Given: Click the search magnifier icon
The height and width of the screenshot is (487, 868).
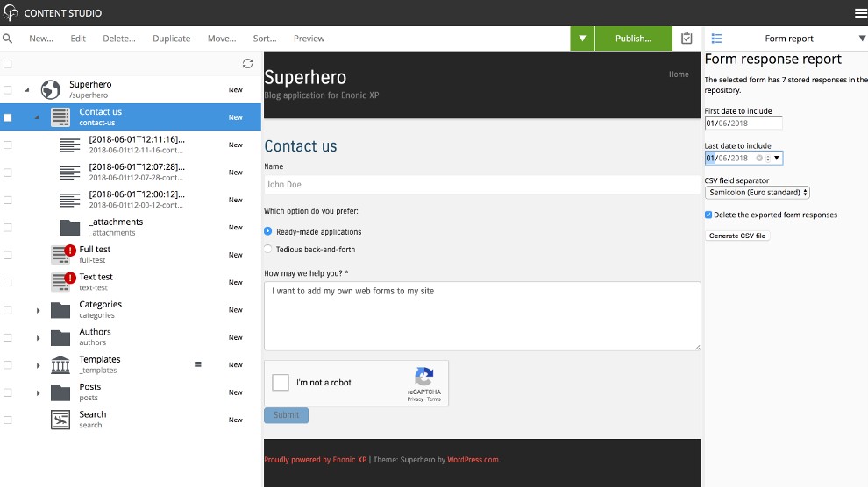Looking at the screenshot, I should (7, 39).
